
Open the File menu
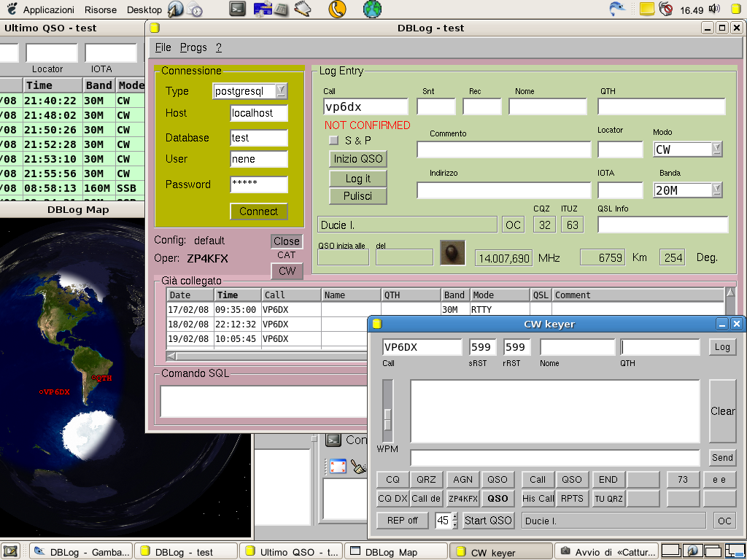coord(163,47)
